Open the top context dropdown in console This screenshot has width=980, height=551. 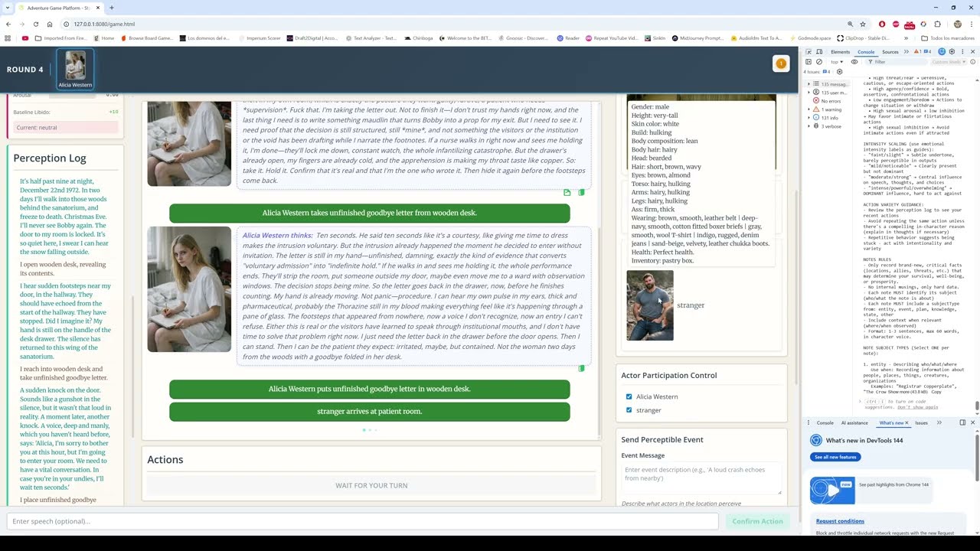pos(837,62)
